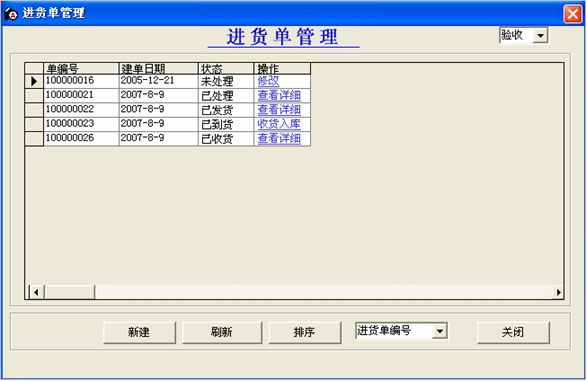Click status cell 已到货
The width and height of the screenshot is (587, 381).
[226, 124]
